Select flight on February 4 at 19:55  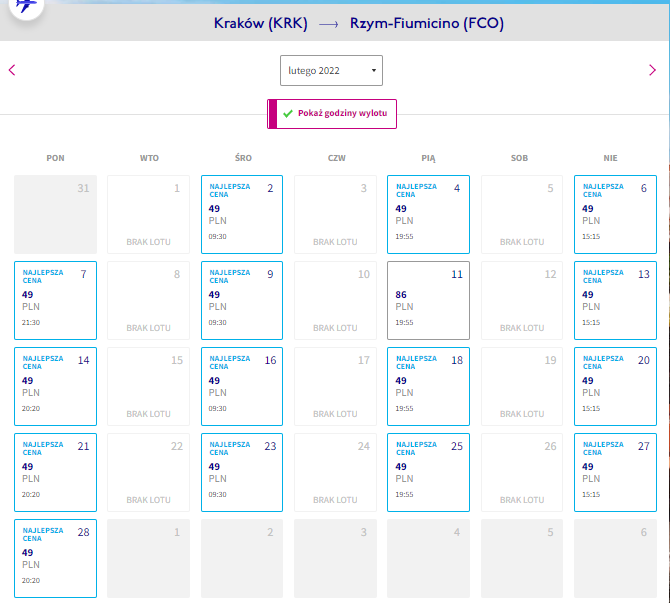pyautogui.click(x=428, y=215)
